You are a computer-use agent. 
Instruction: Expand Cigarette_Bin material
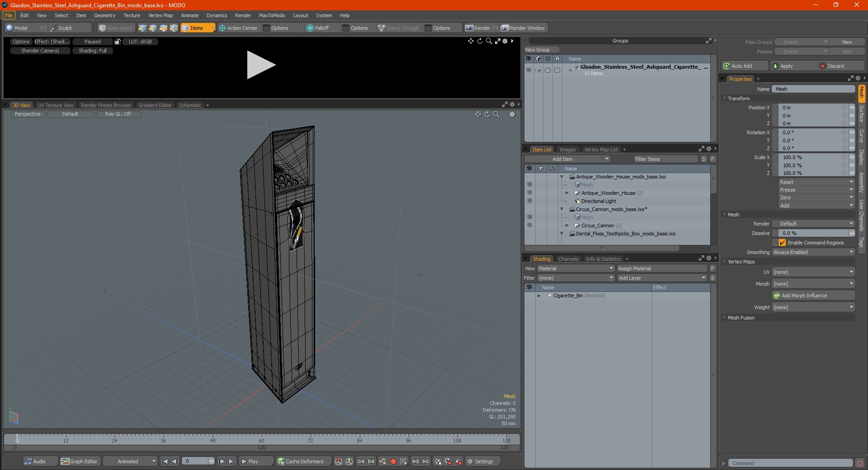539,296
